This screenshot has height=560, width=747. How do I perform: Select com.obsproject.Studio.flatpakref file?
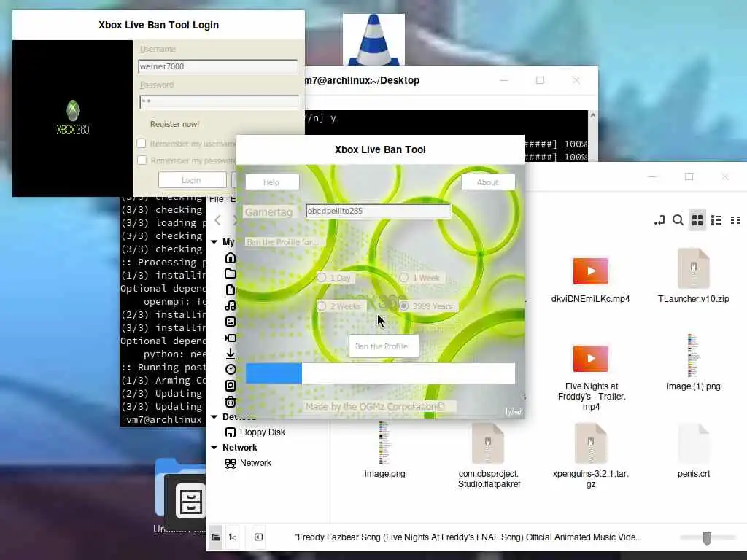pos(489,456)
